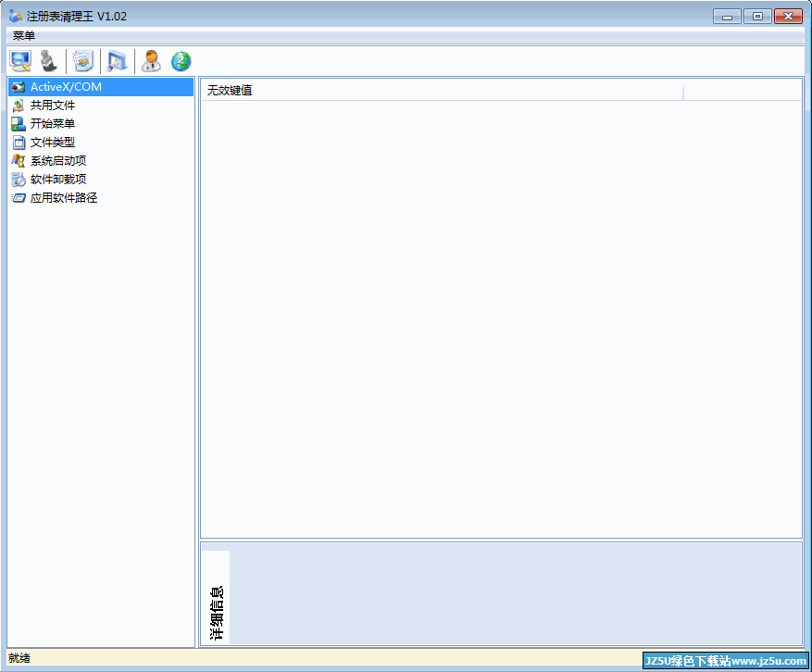Select ActiveX/COM in the category list
Viewport: 812px width, 672px height.
(101, 86)
